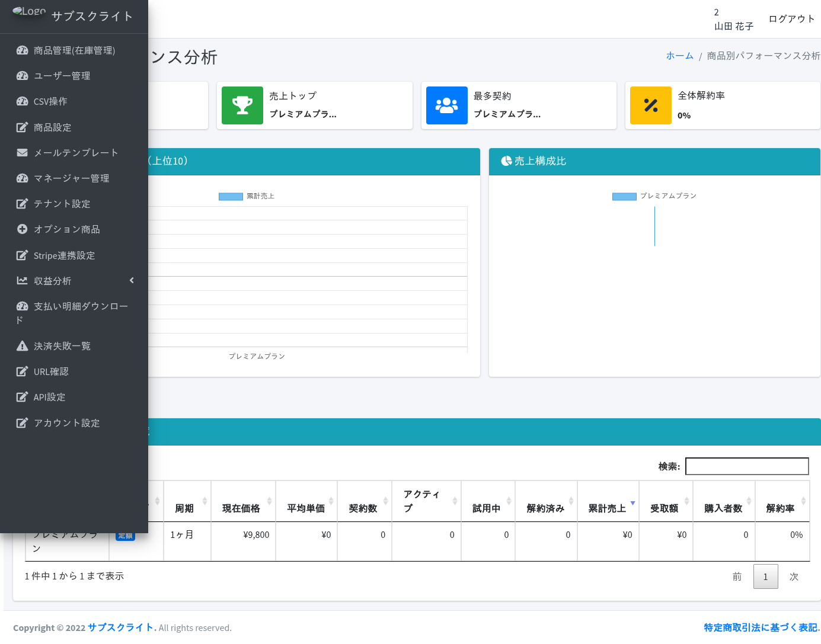Viewport: 821px width, 644px height.
Task: Click the envelope icon beside メールテンプレート
Action: tap(23, 153)
